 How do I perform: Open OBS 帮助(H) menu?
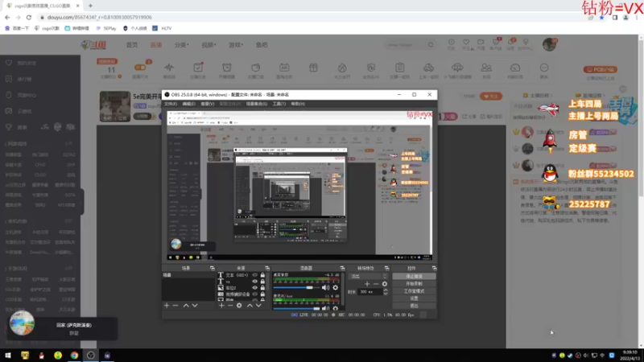point(298,104)
